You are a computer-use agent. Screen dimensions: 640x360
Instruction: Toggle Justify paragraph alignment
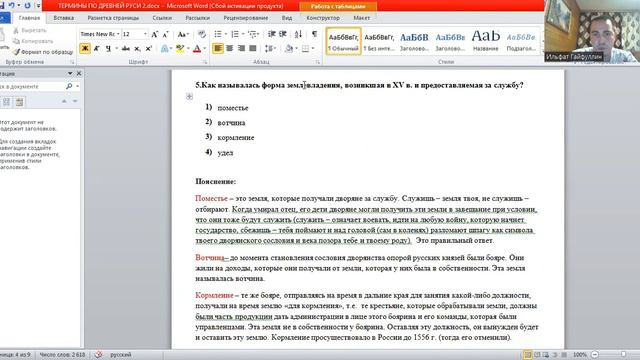tap(253, 49)
